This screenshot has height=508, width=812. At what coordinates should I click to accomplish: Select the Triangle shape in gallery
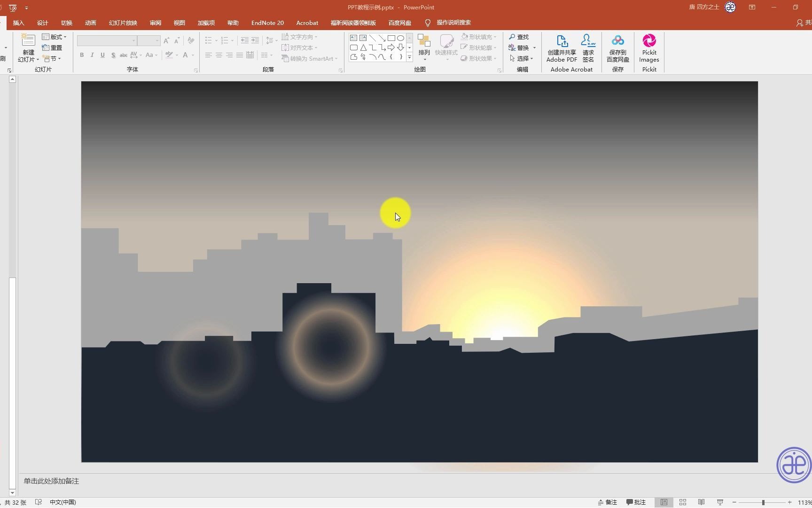click(363, 48)
